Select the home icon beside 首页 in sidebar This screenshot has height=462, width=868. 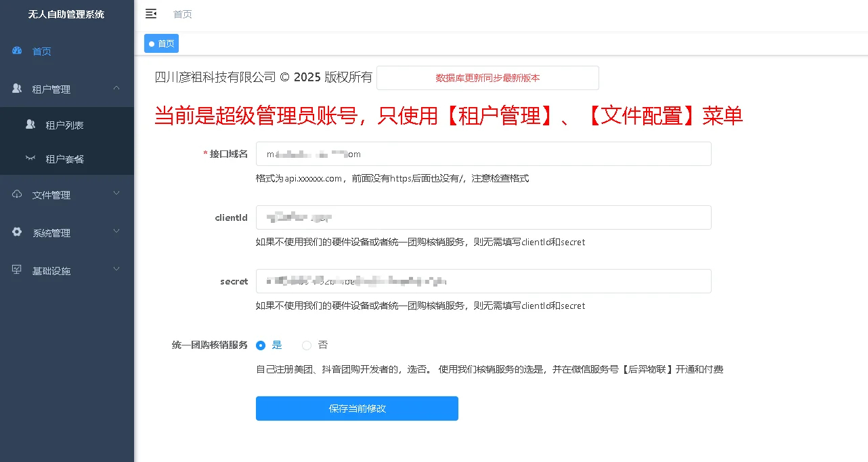coord(16,51)
